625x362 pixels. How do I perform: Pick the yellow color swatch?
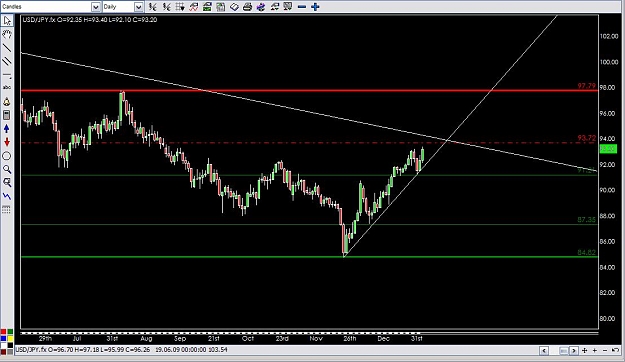pos(10,338)
